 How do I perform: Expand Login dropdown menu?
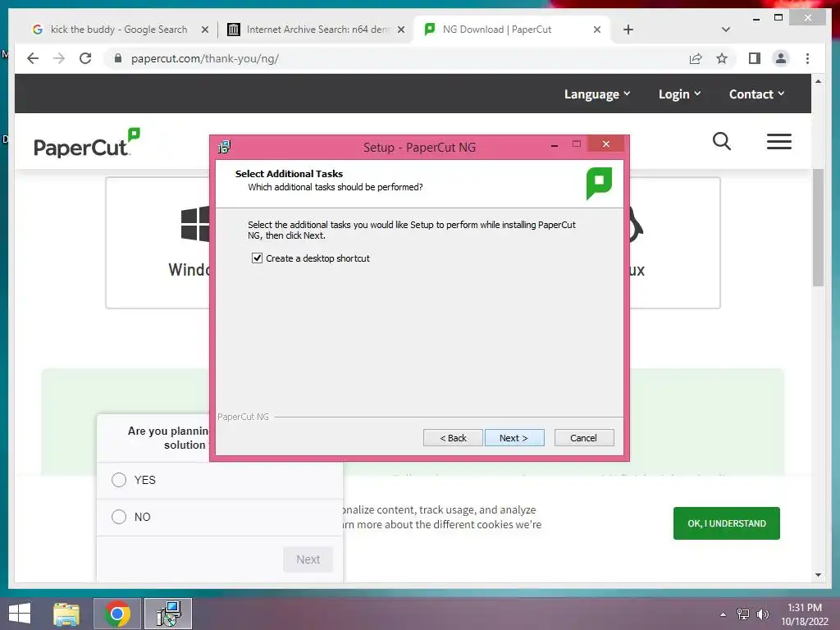[x=679, y=94]
